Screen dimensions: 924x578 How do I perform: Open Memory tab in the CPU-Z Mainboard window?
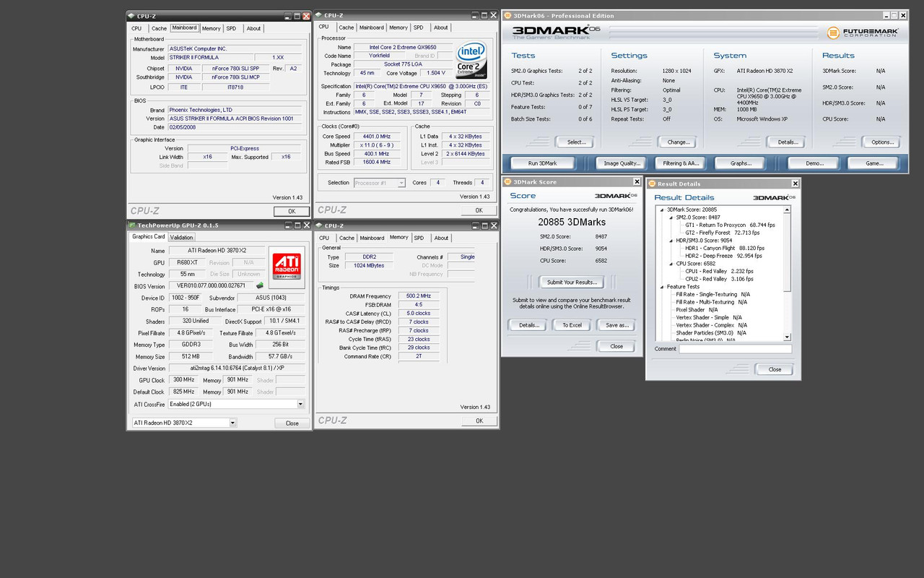pos(211,28)
